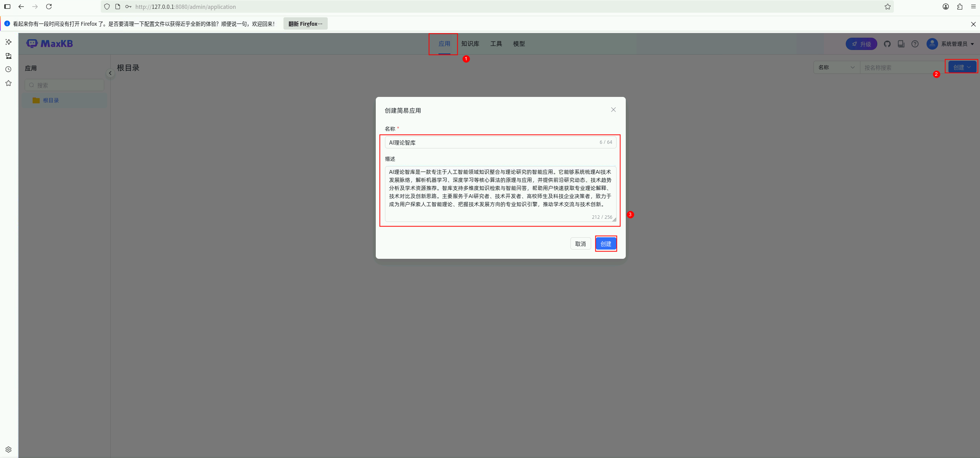Image resolution: width=980 pixels, height=458 pixels.
Task: Click the Firefox bookmarks star sidebar icon
Action: (x=8, y=83)
